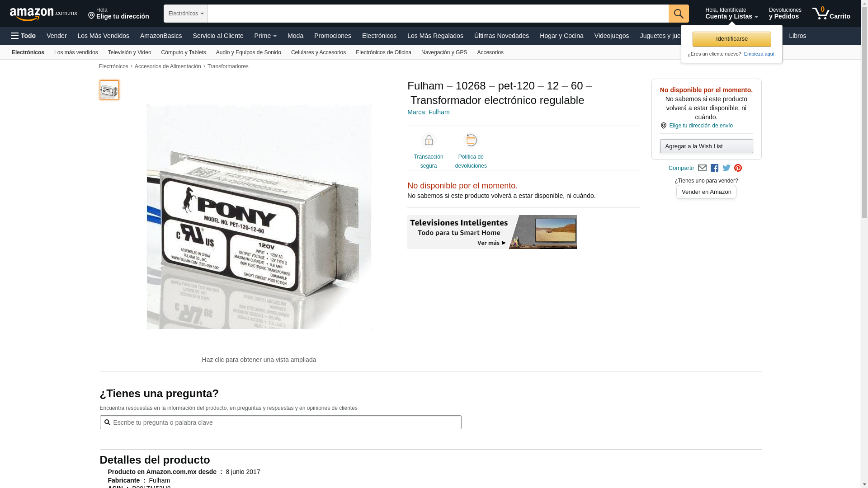Viewport: 868px width, 488px height.
Task: Pin the product via the Pinterest icon
Action: click(x=738, y=168)
